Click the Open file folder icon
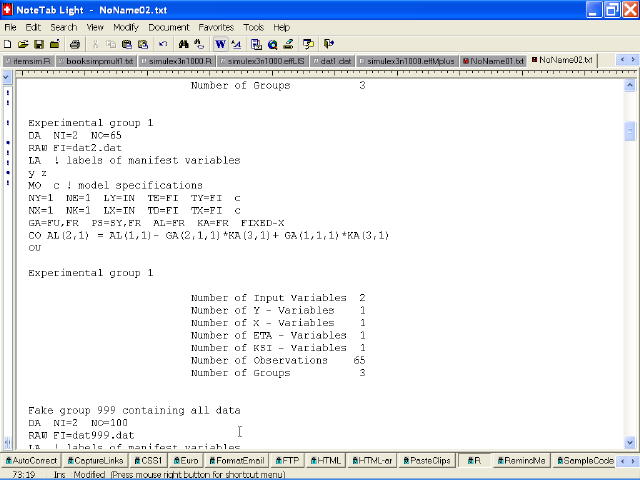 tap(23, 44)
